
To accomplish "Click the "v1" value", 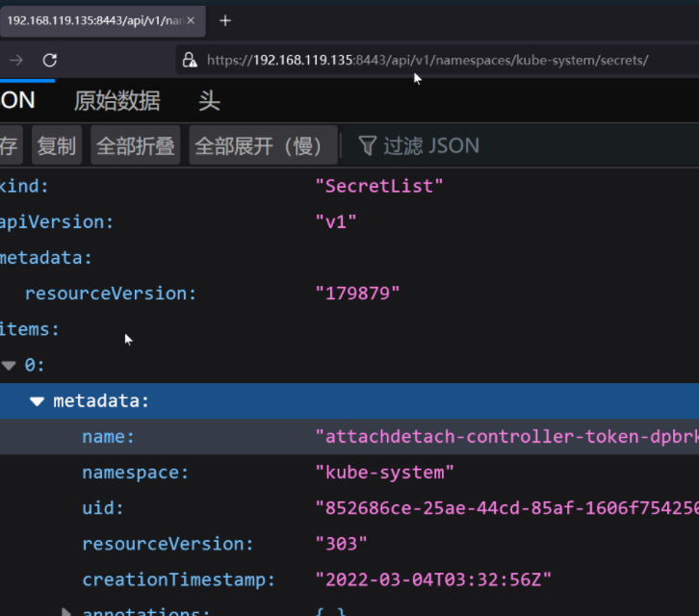I will tap(336, 222).
